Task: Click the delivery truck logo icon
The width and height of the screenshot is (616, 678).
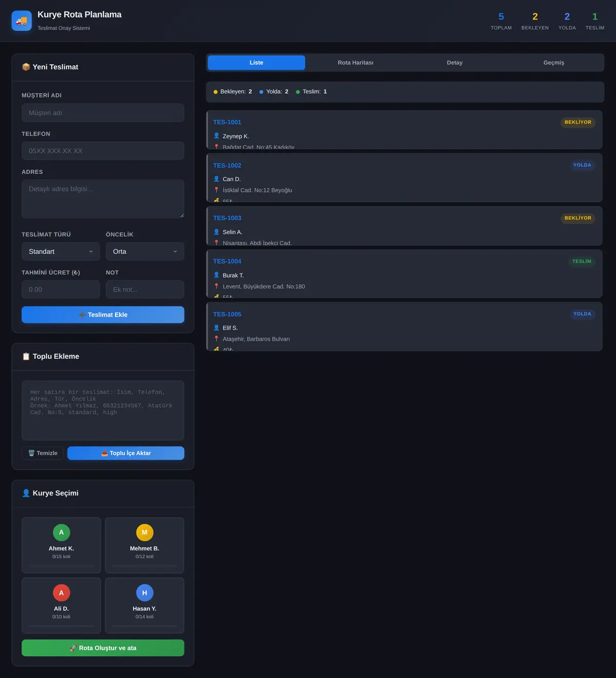Action: pyautogui.click(x=22, y=21)
